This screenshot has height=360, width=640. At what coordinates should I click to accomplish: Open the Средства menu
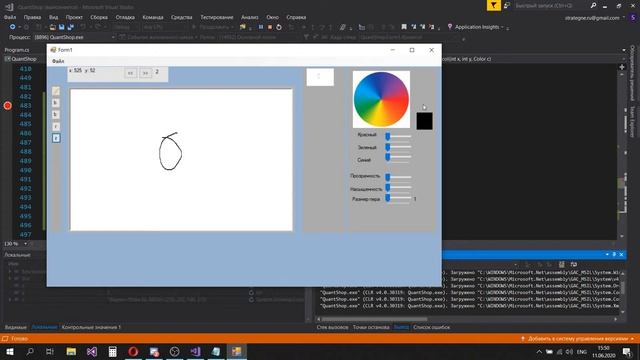[182, 17]
